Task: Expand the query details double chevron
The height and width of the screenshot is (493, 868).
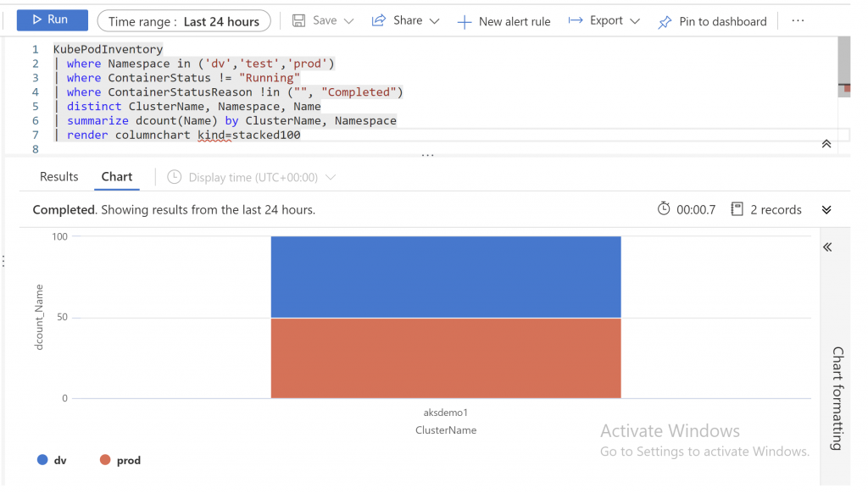Action: 826,210
